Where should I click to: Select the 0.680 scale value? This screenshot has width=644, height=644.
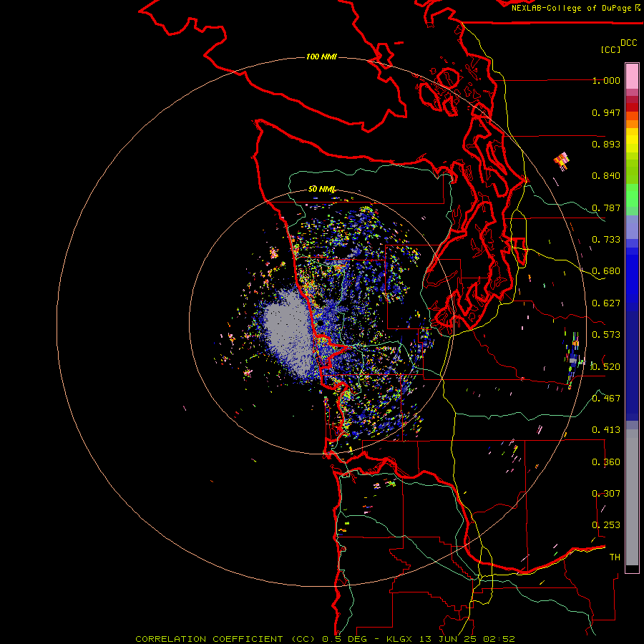click(606, 271)
